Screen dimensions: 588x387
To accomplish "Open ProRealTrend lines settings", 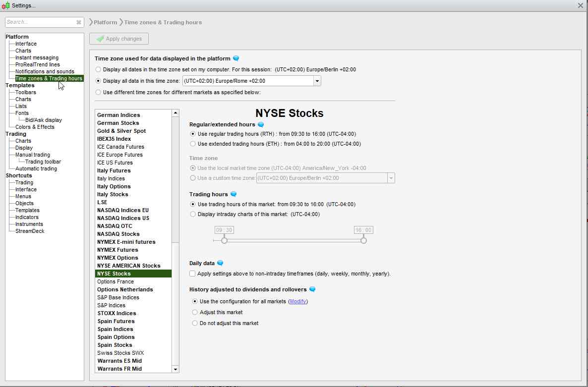I will pyautogui.click(x=38, y=64).
